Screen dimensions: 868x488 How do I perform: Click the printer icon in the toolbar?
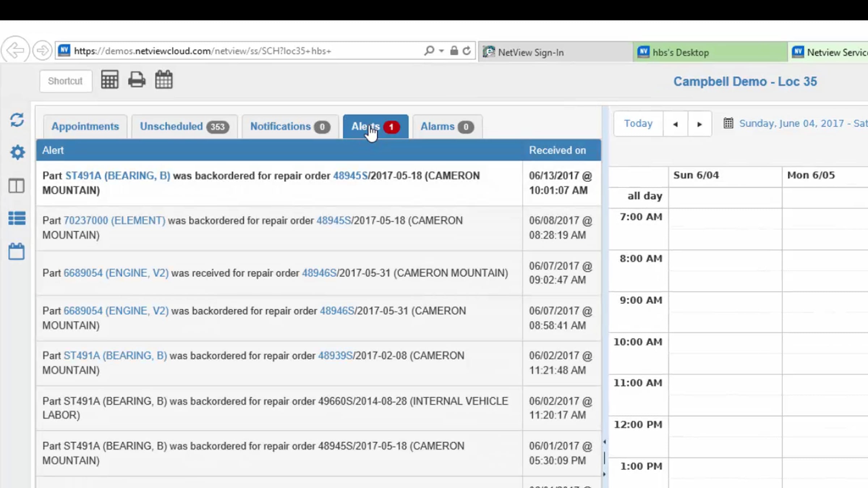click(x=137, y=80)
